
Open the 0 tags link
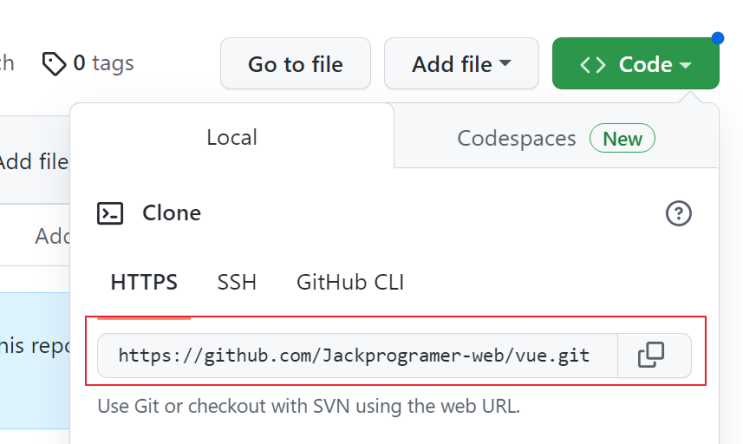tap(88, 63)
